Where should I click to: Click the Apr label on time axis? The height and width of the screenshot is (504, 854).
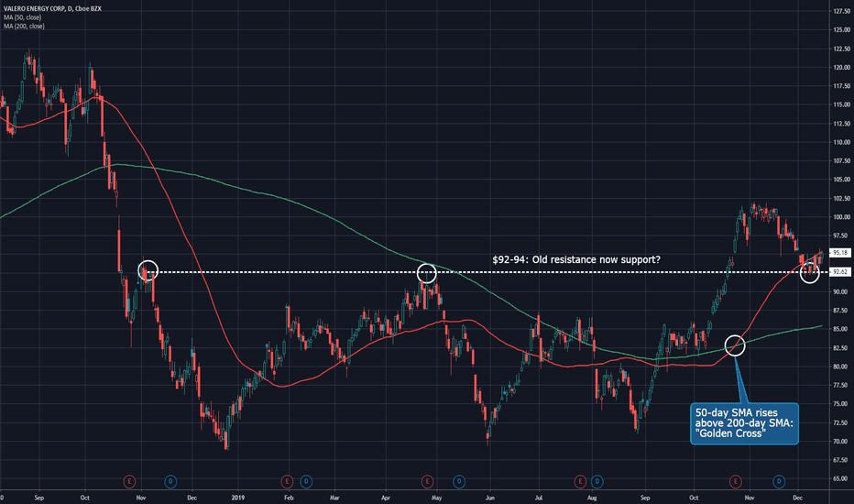coord(386,498)
